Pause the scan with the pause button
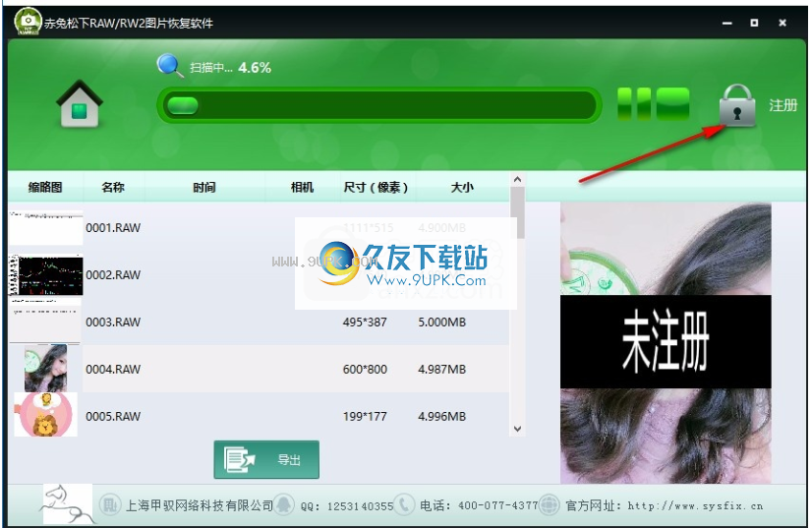This screenshot has height=528, width=812. tap(634, 103)
